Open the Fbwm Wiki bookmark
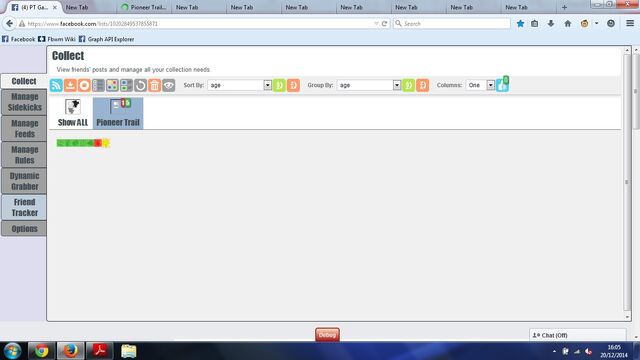The height and width of the screenshot is (360, 640). (x=57, y=39)
